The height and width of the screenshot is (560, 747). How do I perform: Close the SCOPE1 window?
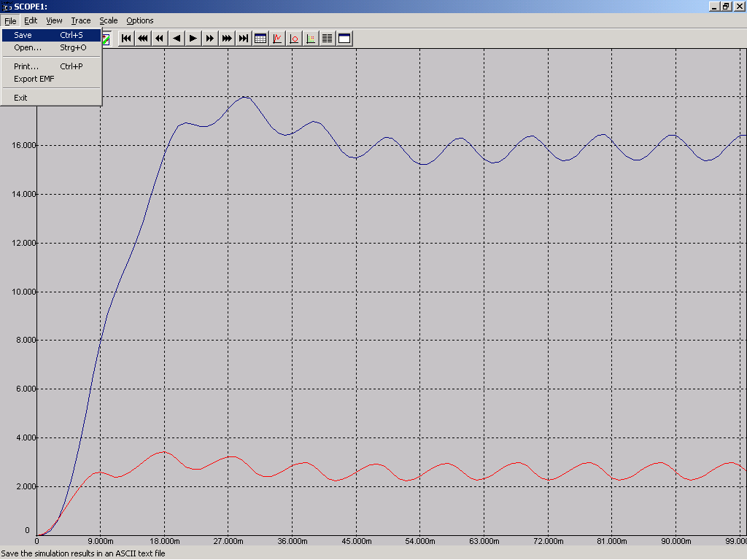(x=740, y=6)
